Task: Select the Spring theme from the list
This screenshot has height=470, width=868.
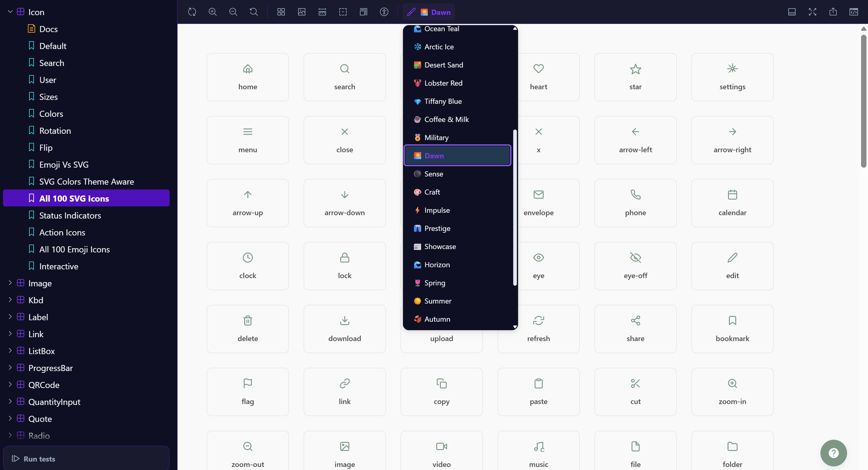Action: (x=435, y=283)
